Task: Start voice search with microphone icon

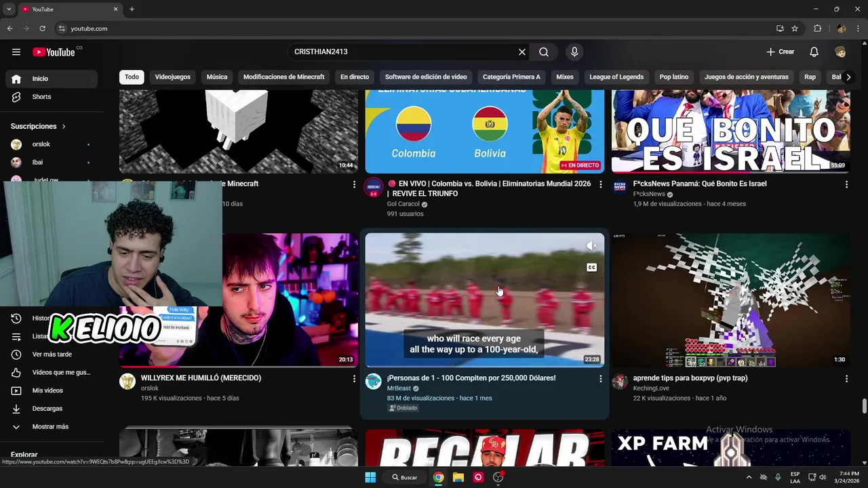Action: [574, 52]
